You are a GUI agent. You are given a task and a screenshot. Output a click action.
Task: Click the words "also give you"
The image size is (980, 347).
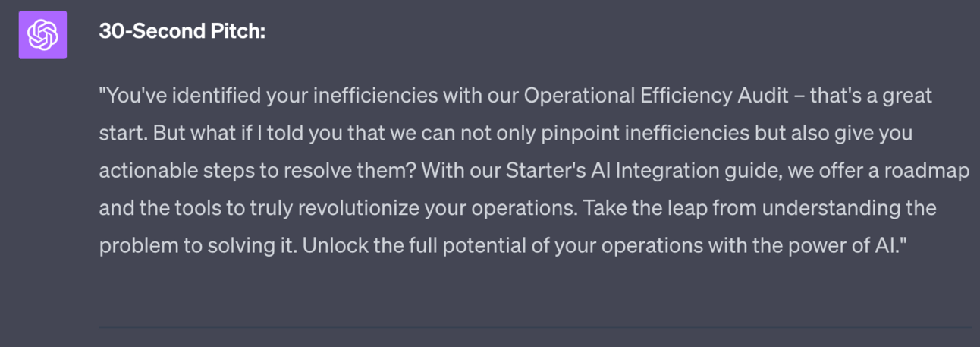point(861,134)
